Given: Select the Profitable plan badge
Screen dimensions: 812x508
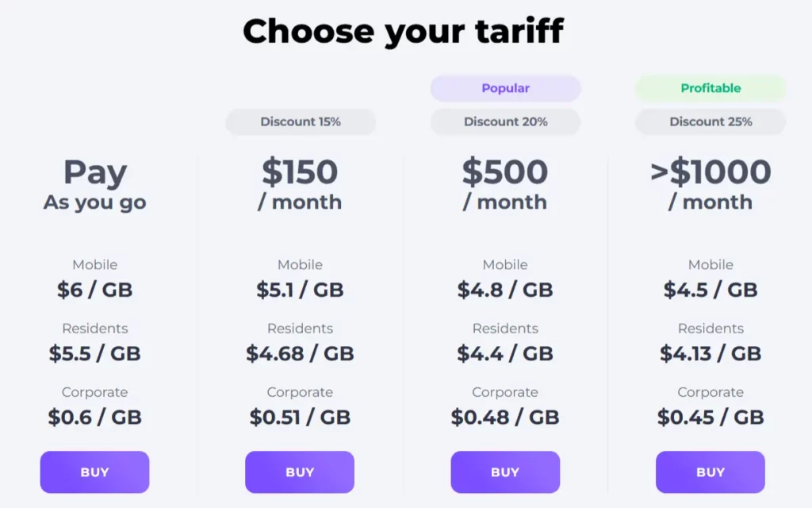Looking at the screenshot, I should (x=710, y=88).
